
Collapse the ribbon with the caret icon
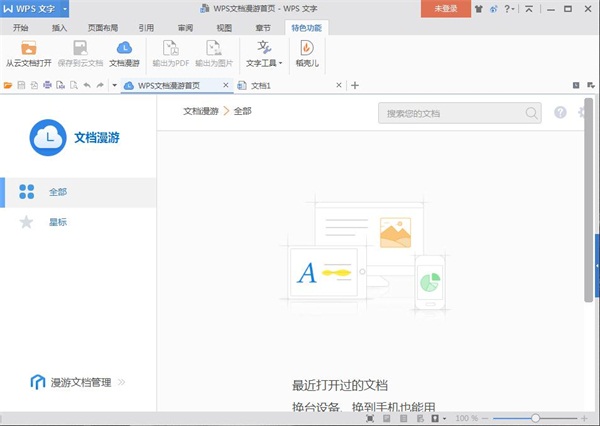[529, 9]
